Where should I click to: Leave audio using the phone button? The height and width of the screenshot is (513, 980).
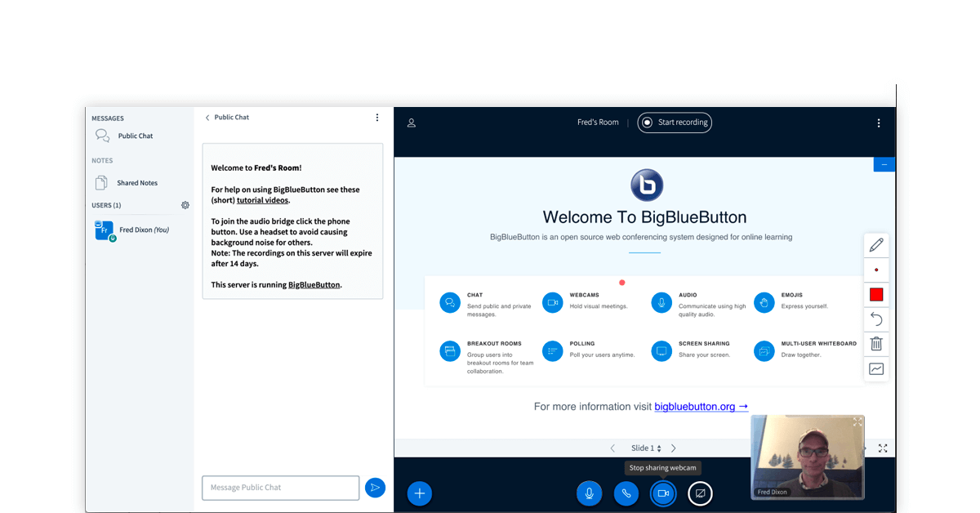626,493
